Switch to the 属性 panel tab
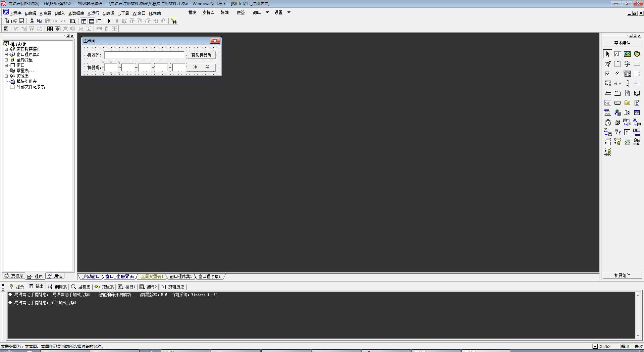The width and height of the screenshot is (644, 352). click(x=55, y=276)
